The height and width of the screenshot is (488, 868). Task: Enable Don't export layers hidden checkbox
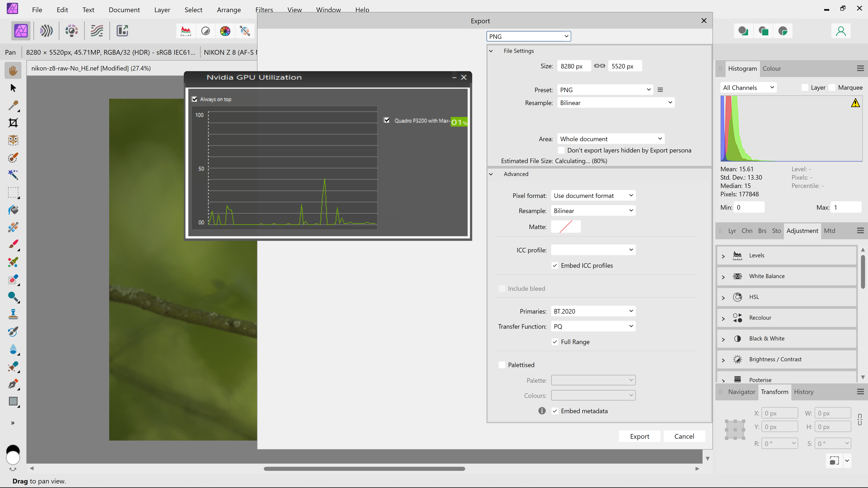point(561,150)
